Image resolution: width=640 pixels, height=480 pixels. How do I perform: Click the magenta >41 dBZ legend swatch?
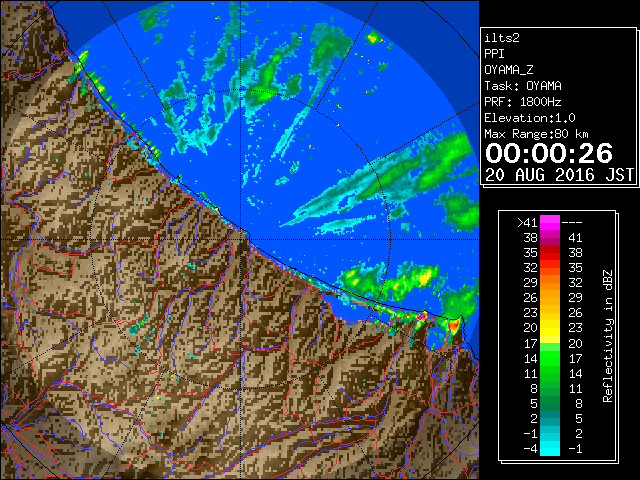[549, 222]
